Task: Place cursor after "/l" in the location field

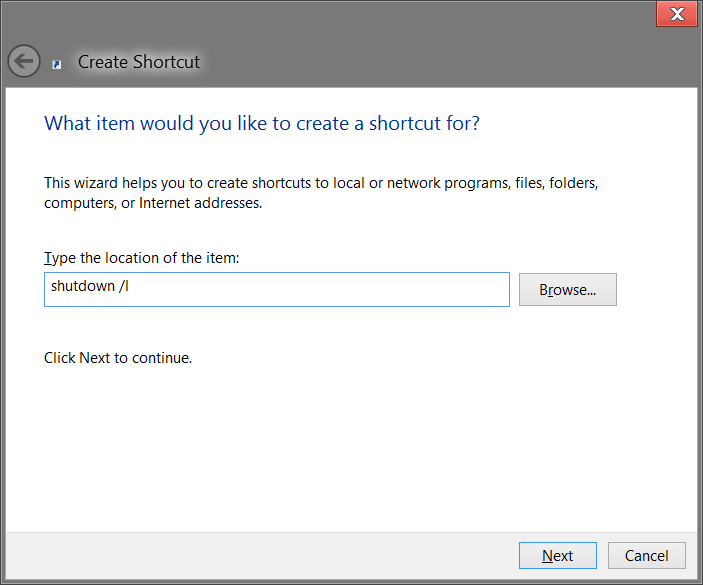Action: (132, 289)
